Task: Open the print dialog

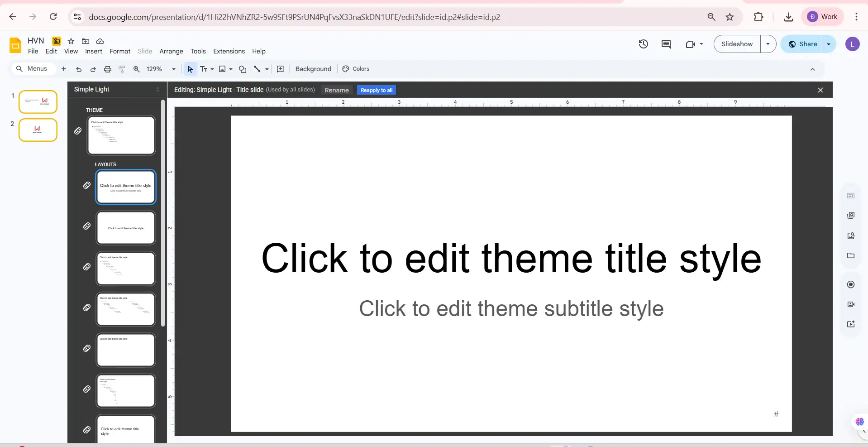Action: 107,69
